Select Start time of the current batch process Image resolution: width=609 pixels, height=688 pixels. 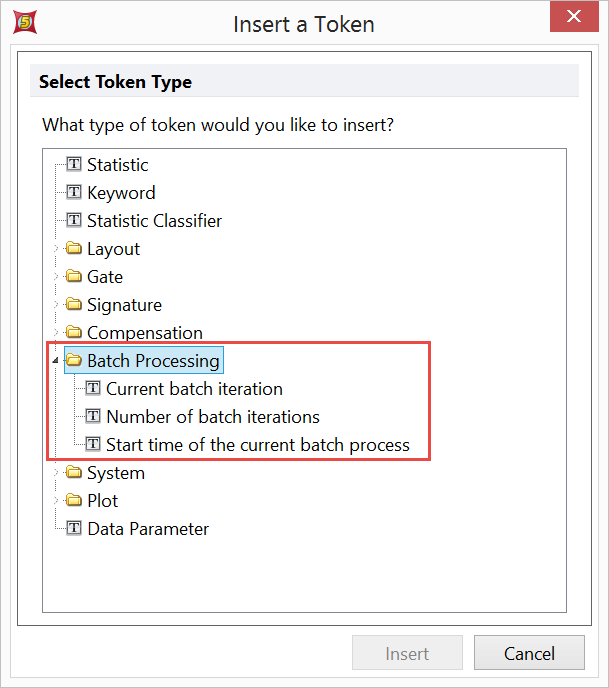click(x=257, y=444)
